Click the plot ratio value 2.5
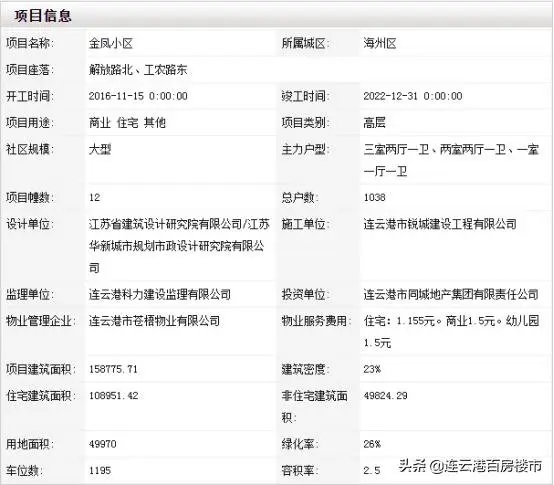The width and height of the screenshot is (554, 485). point(372,471)
